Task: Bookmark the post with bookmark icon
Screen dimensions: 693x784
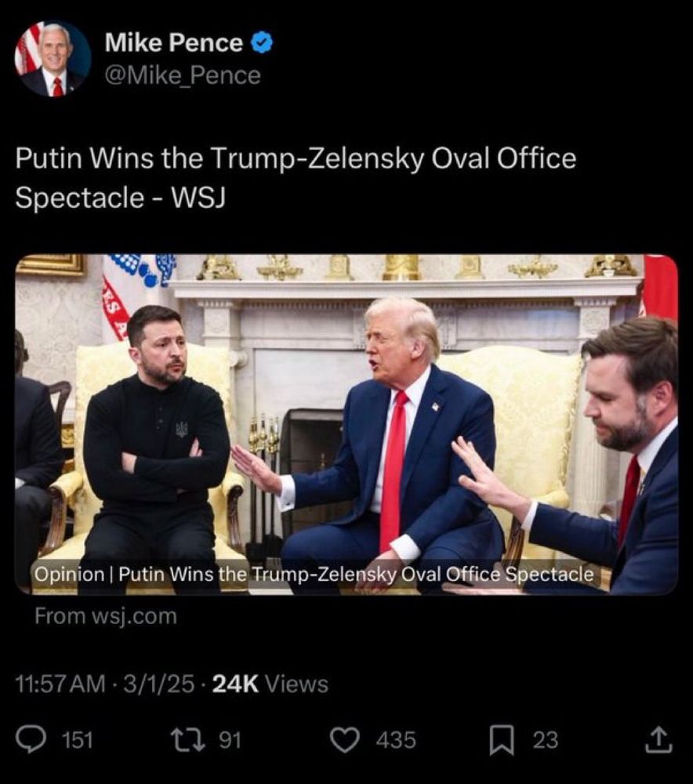Action: click(502, 741)
